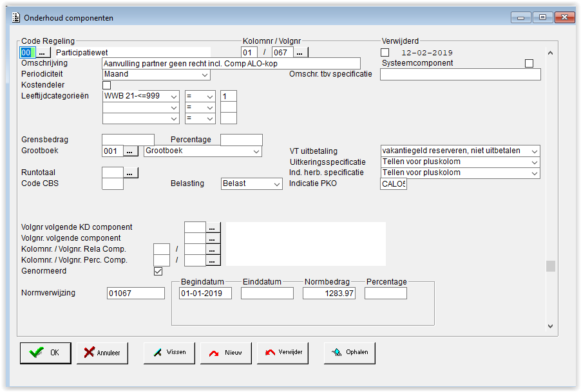Click the Volgnr field containing 067
This screenshot has height=392, width=581.
[283, 53]
